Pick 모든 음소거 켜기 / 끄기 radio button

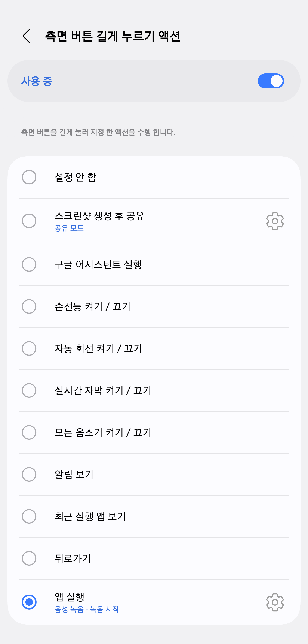(x=29, y=432)
